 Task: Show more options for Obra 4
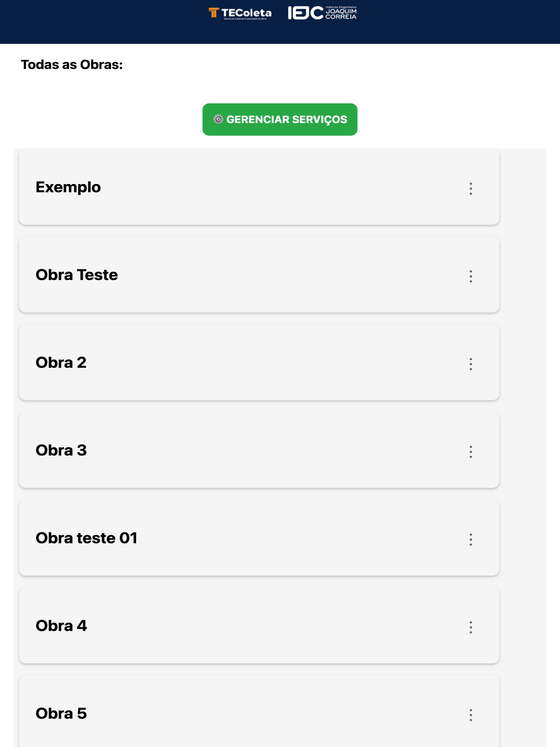tap(471, 627)
